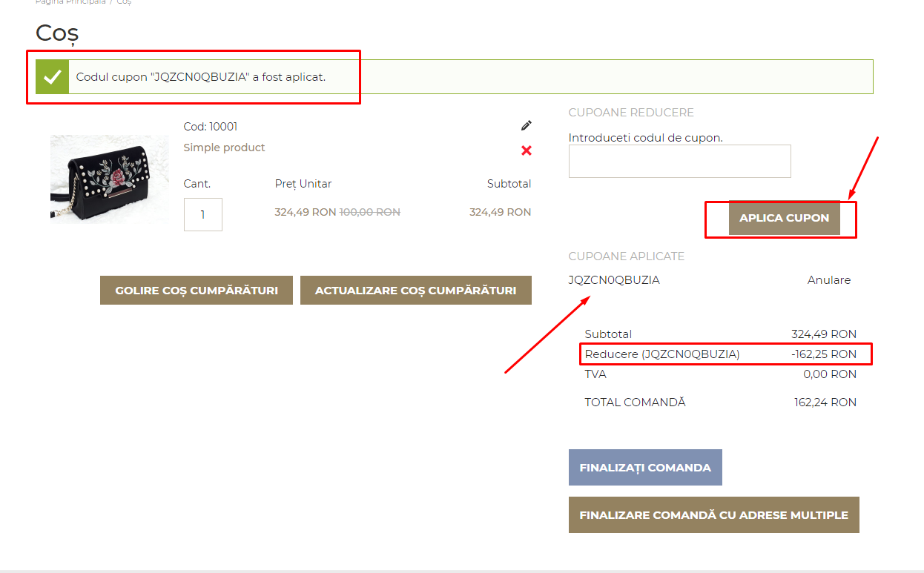Click GOLIRE COȘ CUMPĂRĂTURI button
This screenshot has height=573, width=924.
tap(197, 291)
